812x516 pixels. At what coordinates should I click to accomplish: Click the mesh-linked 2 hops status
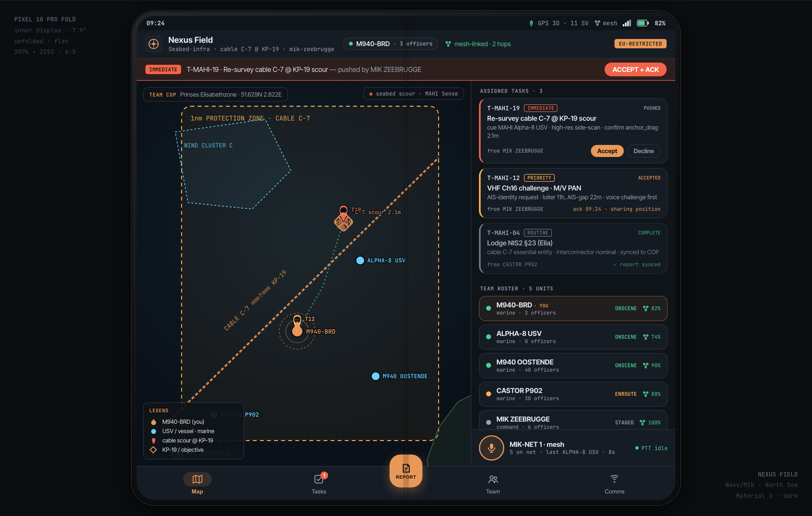click(x=478, y=44)
